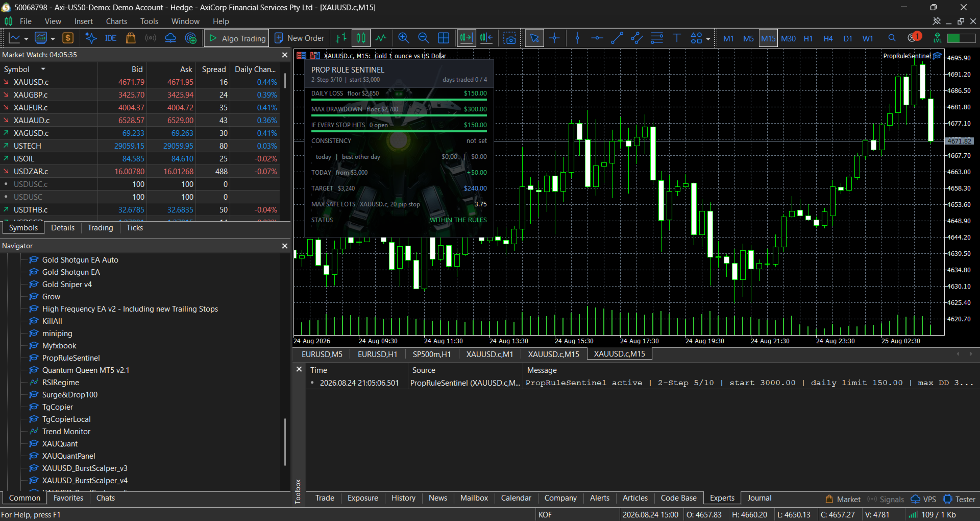This screenshot has width=980, height=521.
Task: Open the Market shopping bag icon
Action: (131, 38)
